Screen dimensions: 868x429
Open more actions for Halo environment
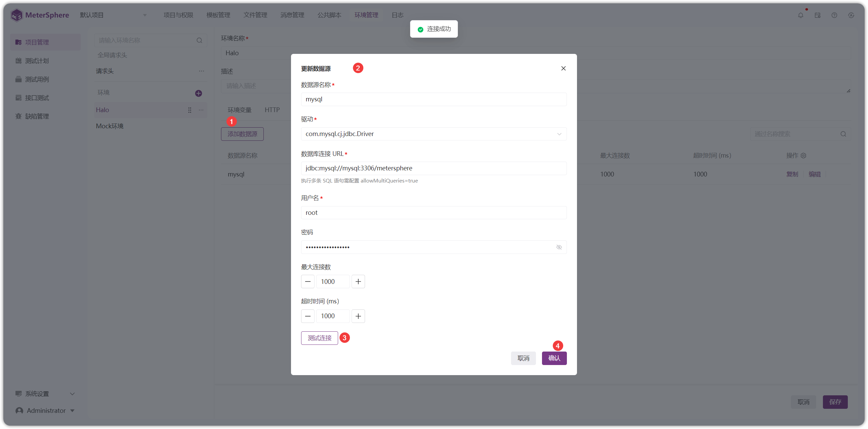[x=201, y=110]
